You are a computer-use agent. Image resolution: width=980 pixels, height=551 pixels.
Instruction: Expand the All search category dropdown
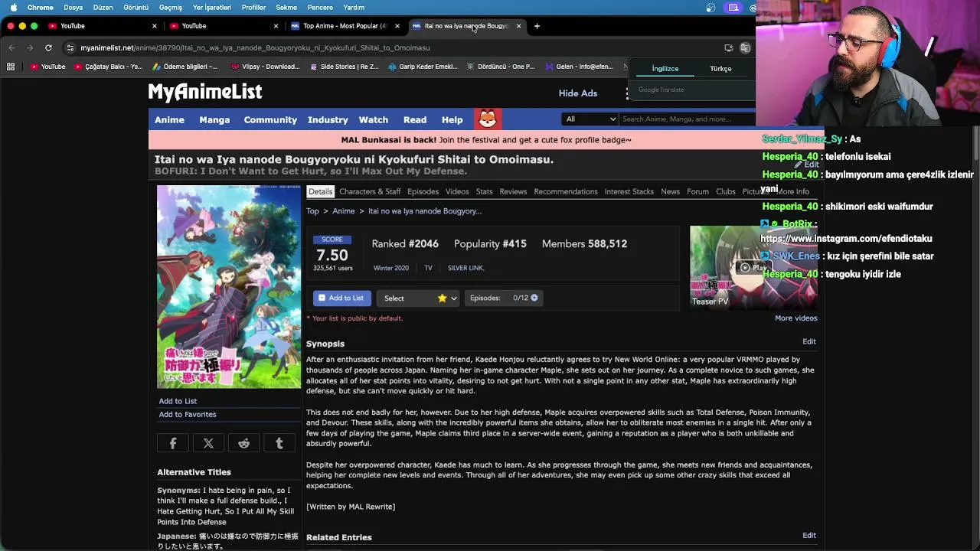click(590, 119)
